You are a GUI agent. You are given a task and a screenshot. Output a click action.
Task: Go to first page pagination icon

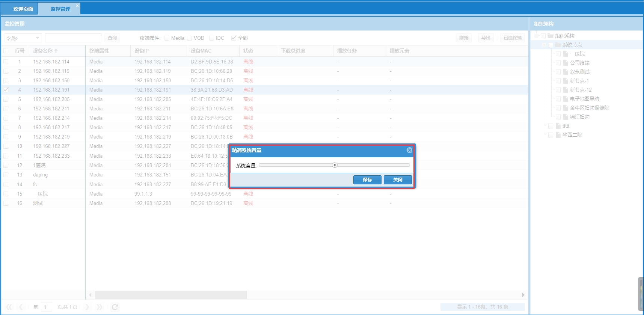coord(9,307)
